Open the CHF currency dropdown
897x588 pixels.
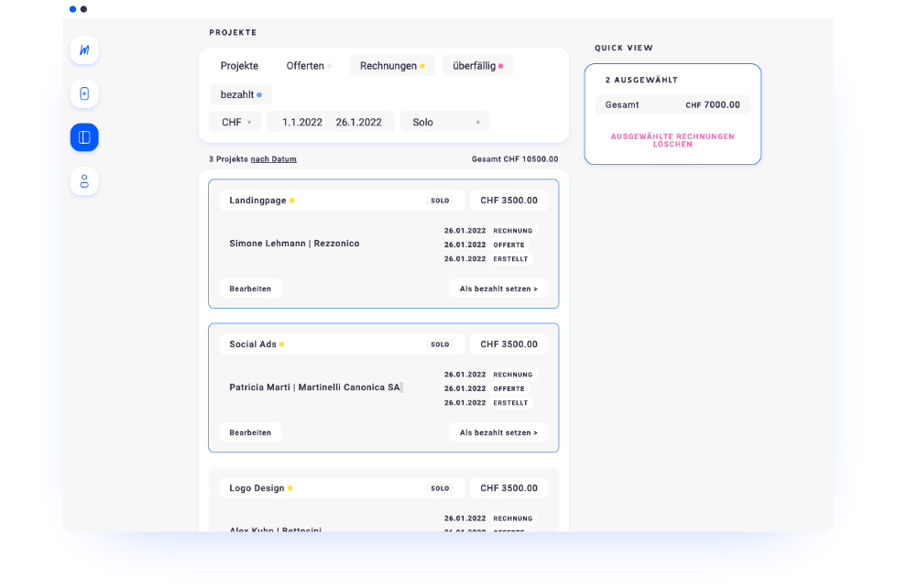coord(235,122)
